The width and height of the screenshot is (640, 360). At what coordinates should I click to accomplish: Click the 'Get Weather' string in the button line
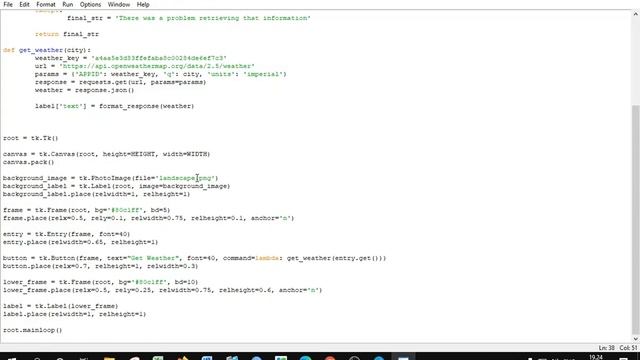click(x=153, y=258)
